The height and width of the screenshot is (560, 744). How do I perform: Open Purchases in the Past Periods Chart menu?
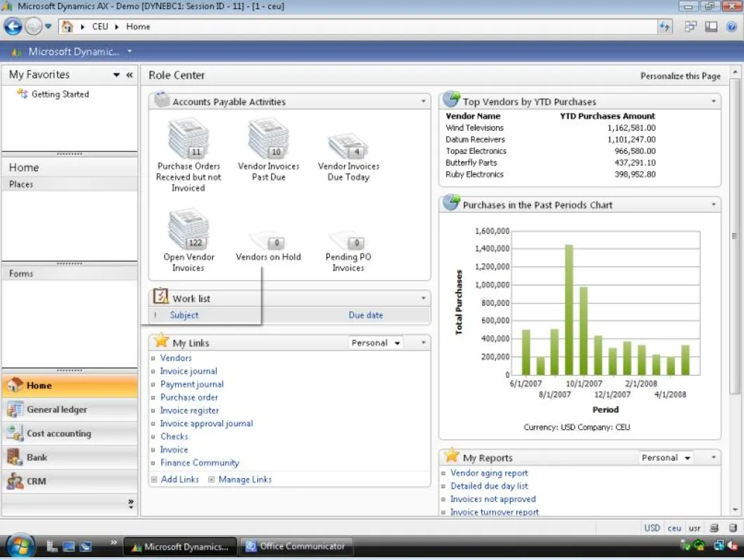click(x=713, y=204)
